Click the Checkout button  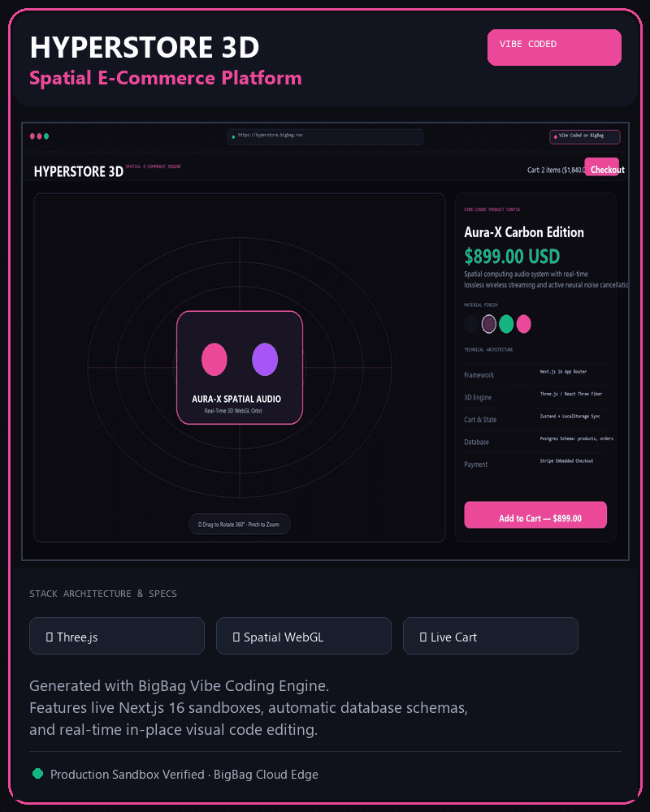click(602, 166)
